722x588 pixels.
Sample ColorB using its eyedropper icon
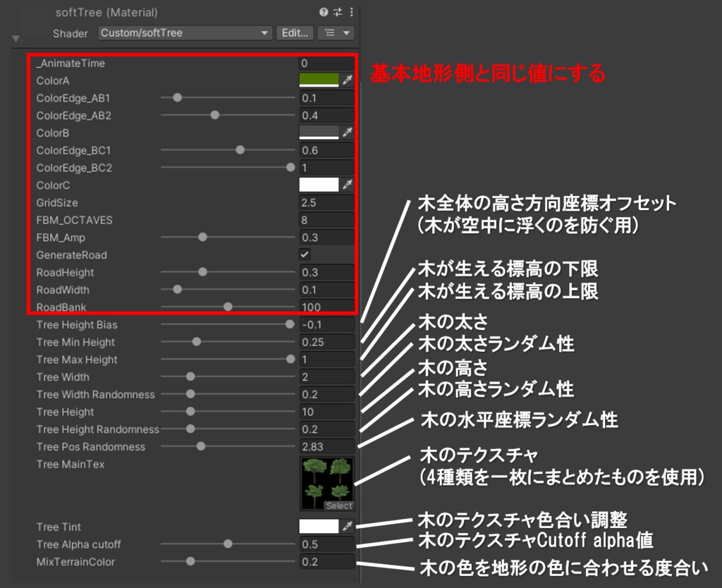coord(348,133)
